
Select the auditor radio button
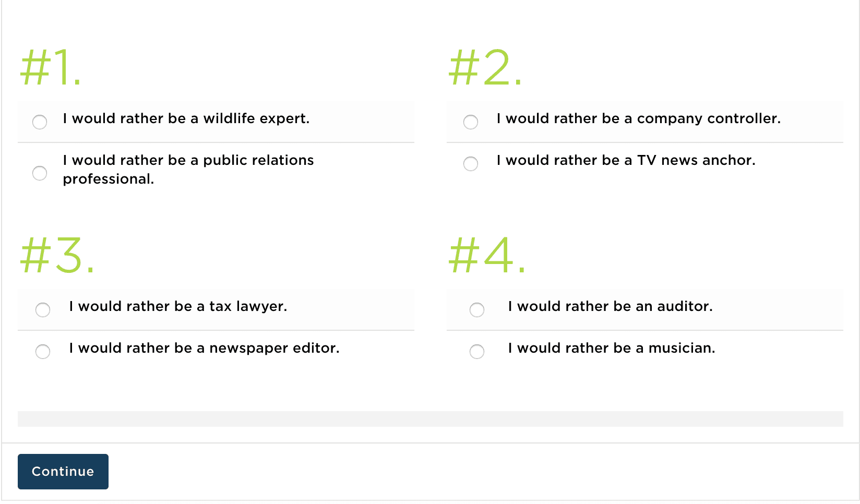(477, 310)
